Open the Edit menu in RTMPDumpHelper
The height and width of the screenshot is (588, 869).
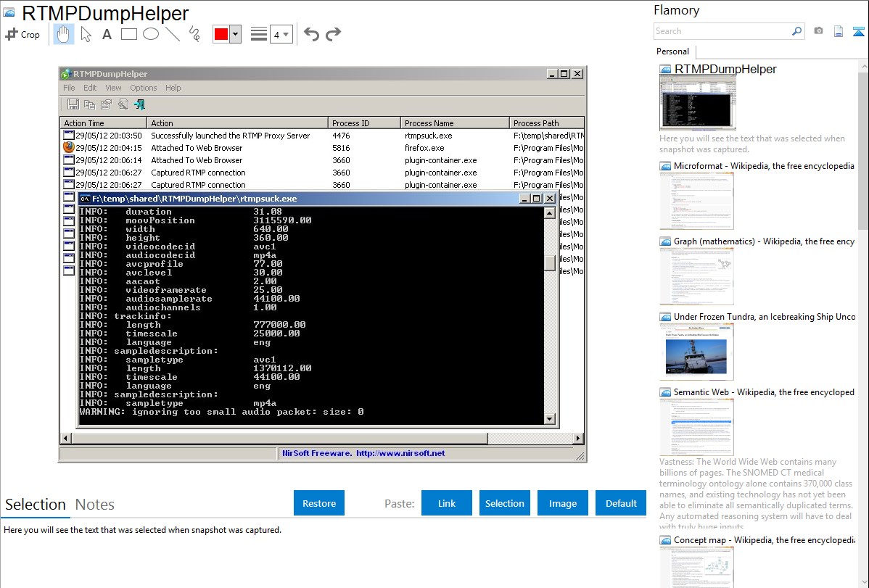click(90, 88)
